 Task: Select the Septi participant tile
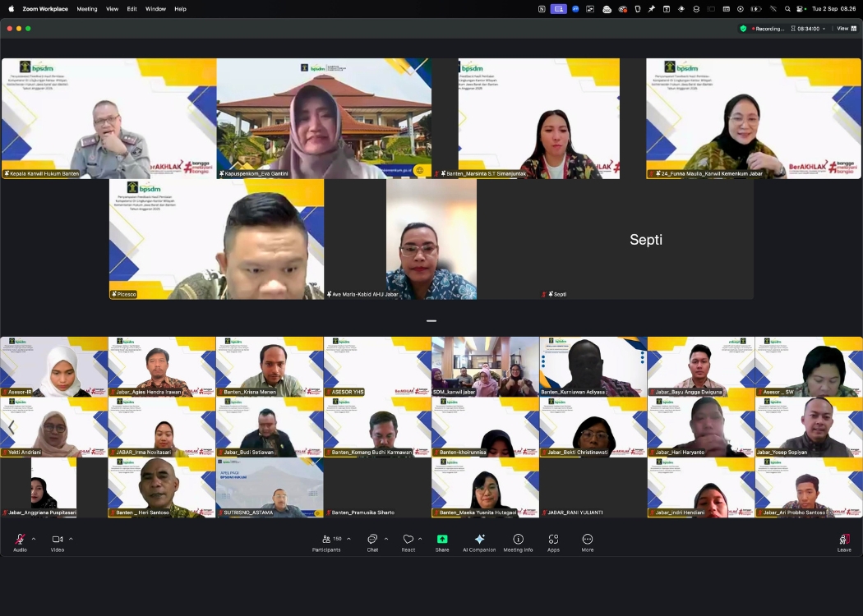coord(646,239)
